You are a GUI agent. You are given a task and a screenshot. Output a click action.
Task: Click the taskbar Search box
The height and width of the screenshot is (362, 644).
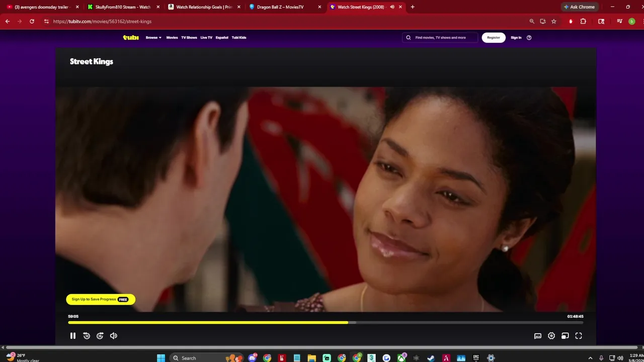(206, 358)
